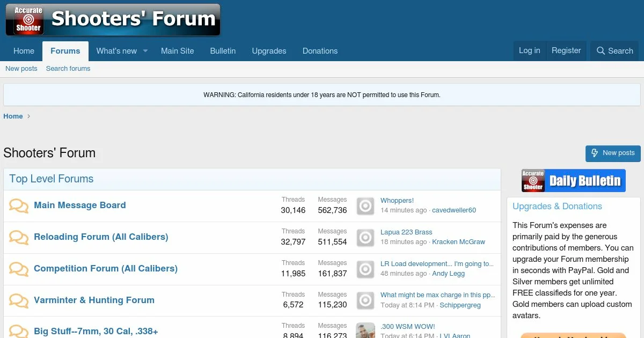644x338 pixels.
Task: Expand the What's new dropdown arrow
Action: [145, 51]
